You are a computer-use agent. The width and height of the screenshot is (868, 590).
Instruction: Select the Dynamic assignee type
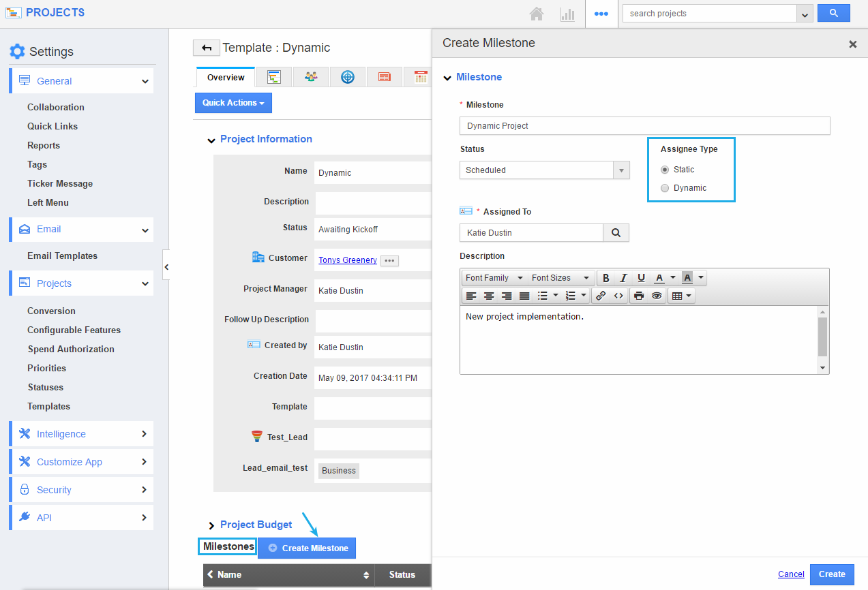(665, 188)
